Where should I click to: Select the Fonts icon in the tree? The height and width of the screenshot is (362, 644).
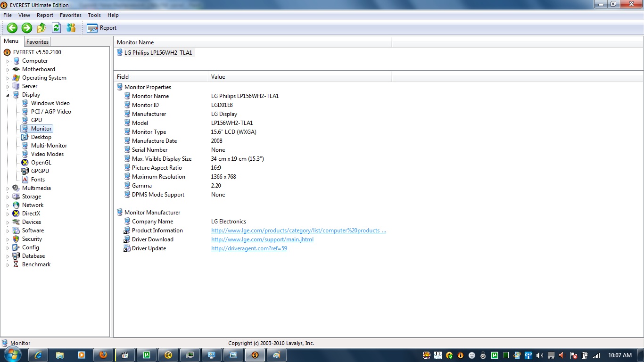(x=25, y=180)
